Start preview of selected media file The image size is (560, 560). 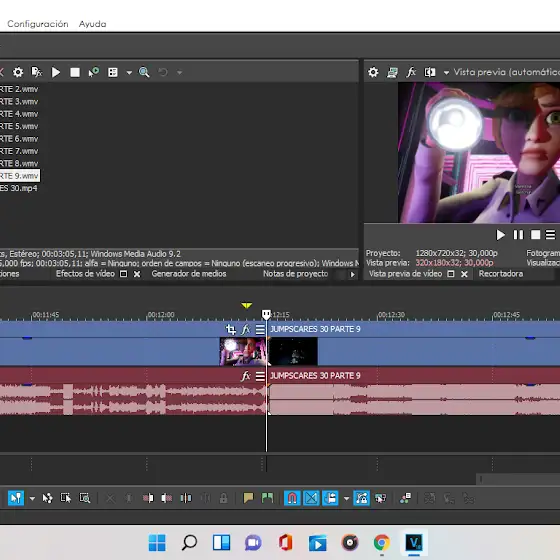coord(56,72)
